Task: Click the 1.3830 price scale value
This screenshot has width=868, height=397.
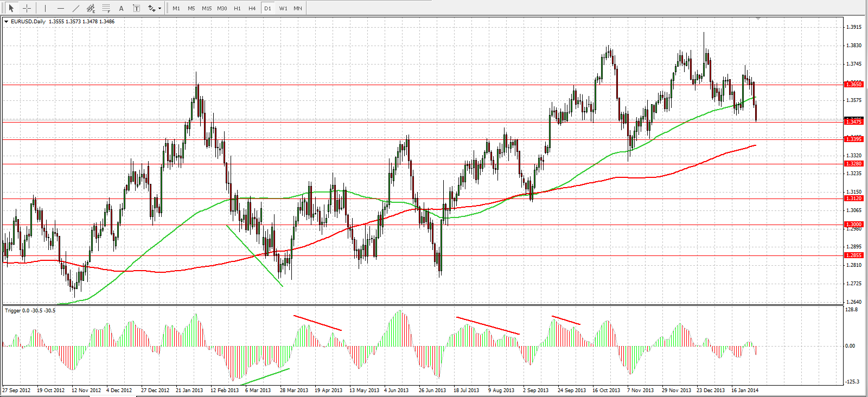Action: [854, 46]
